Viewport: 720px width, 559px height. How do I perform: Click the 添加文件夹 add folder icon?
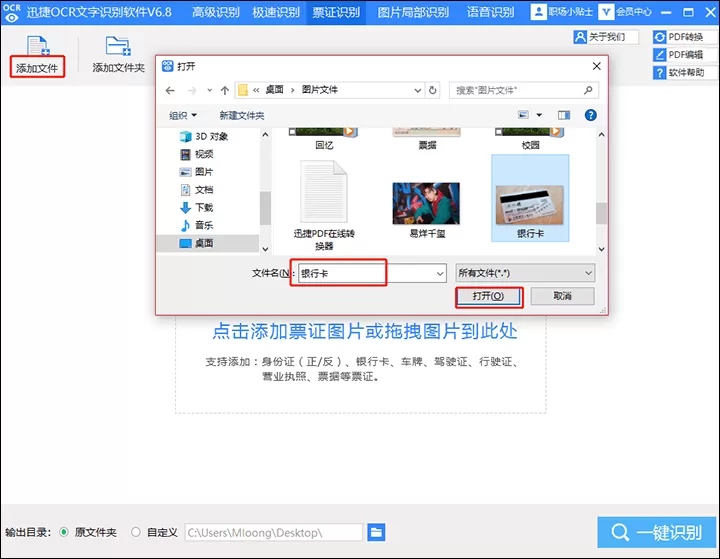tap(118, 45)
